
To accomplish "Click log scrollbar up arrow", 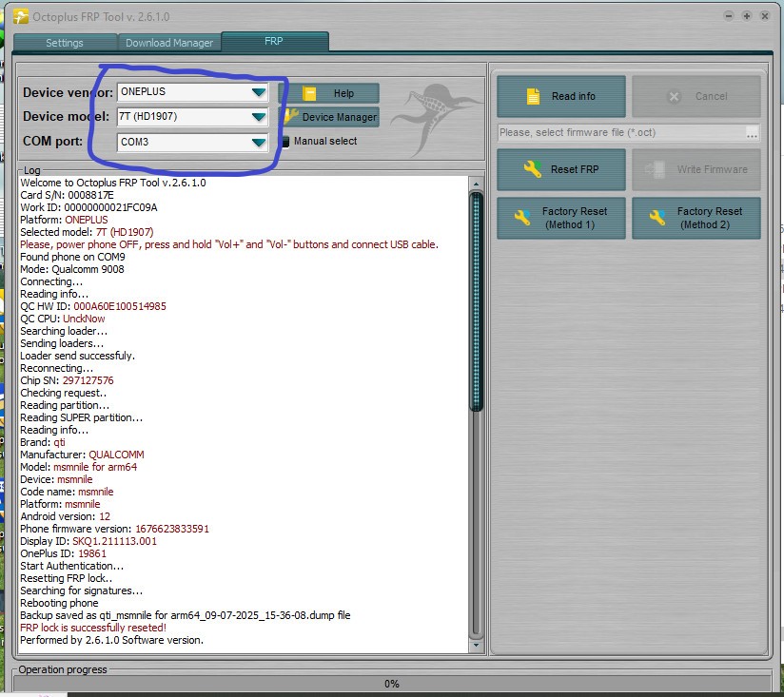I will pyautogui.click(x=476, y=184).
